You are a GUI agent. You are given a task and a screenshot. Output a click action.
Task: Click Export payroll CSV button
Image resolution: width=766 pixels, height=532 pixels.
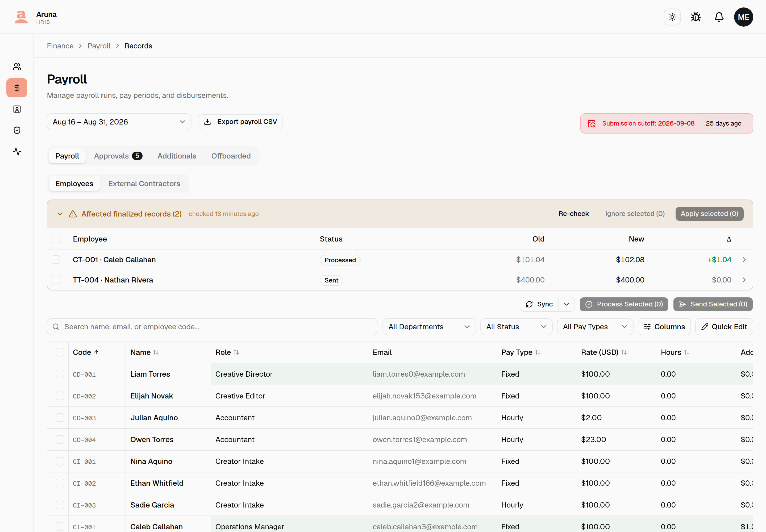click(240, 122)
